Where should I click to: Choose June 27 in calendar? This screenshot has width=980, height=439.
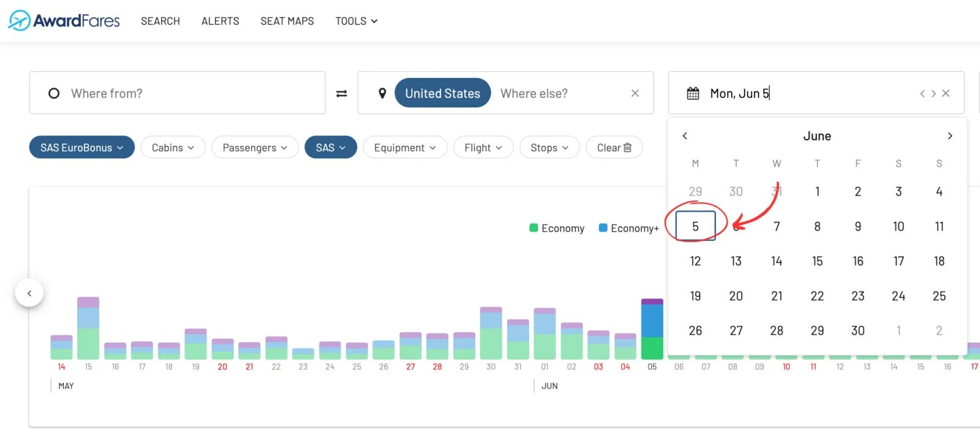(736, 330)
